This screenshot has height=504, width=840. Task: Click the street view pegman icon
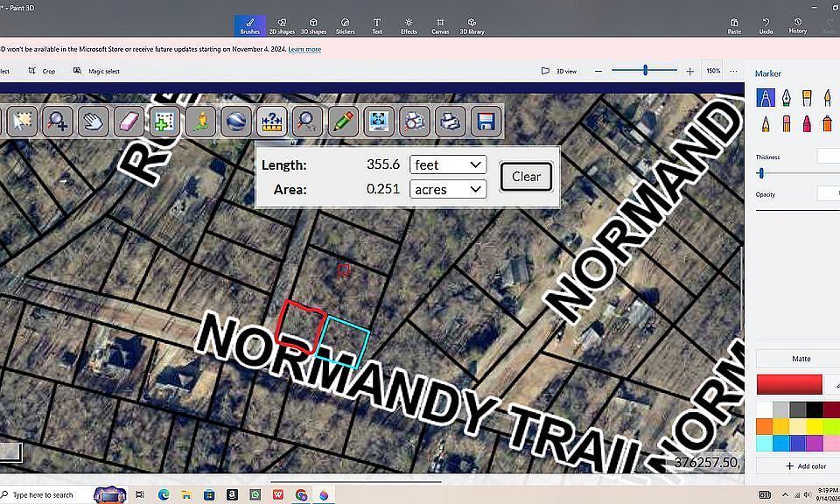pyautogui.click(x=200, y=121)
